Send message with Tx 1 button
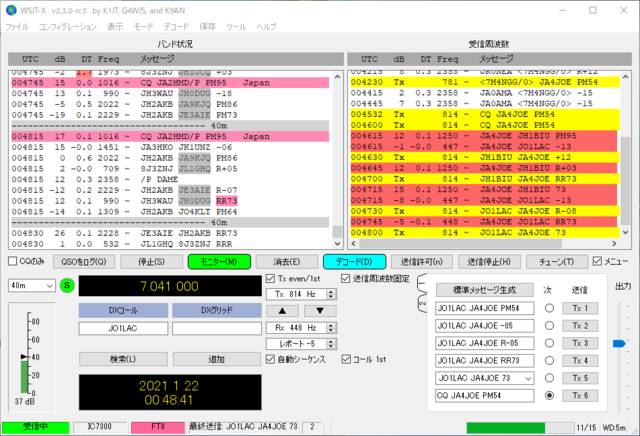The width and height of the screenshot is (640, 436). pos(580,308)
